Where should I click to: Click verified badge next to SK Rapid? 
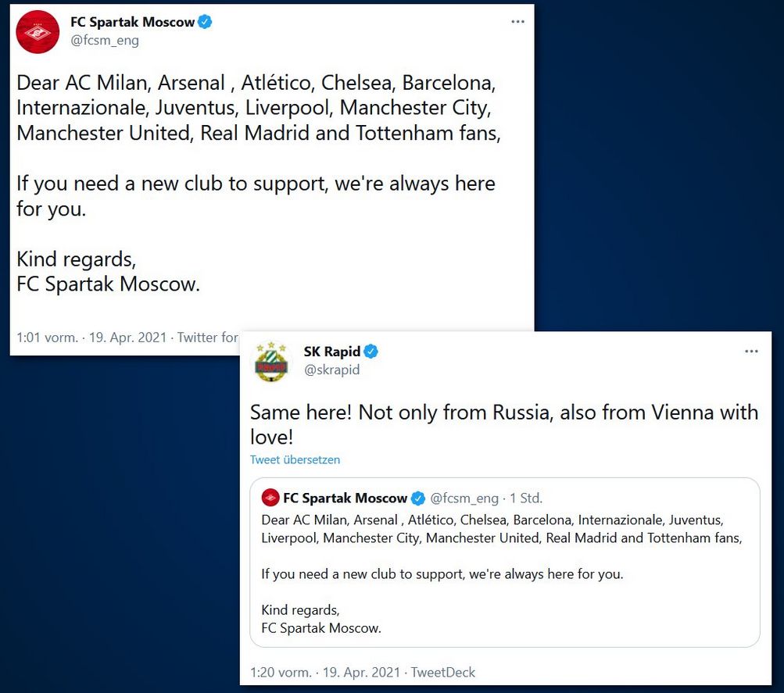[371, 352]
